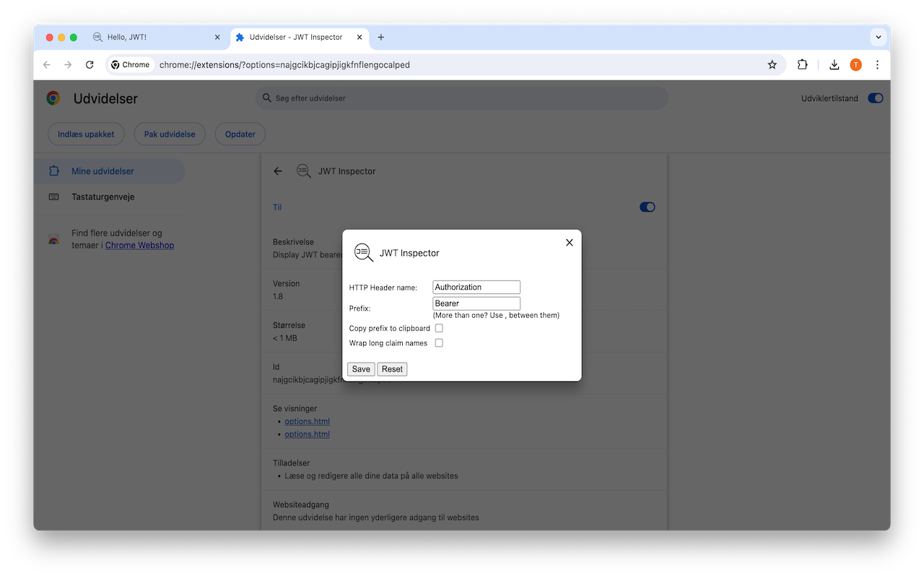Click the Søg efter udvidelser search field
Image resolution: width=924 pixels, height=578 pixels.
(x=462, y=98)
